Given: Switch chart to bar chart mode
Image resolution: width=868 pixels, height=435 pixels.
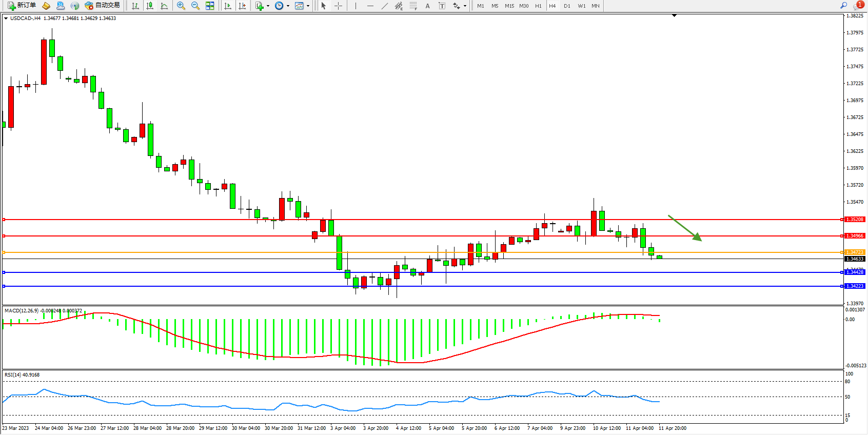Looking at the screenshot, I should 135,6.
